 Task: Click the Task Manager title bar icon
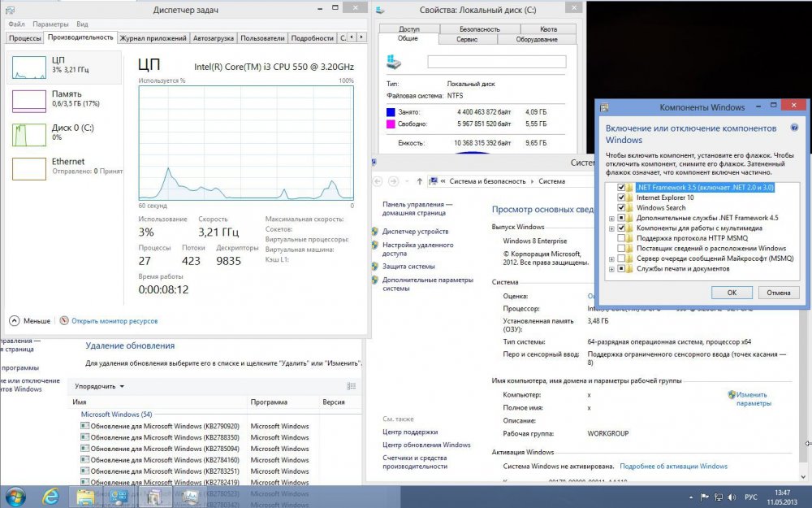(10, 10)
